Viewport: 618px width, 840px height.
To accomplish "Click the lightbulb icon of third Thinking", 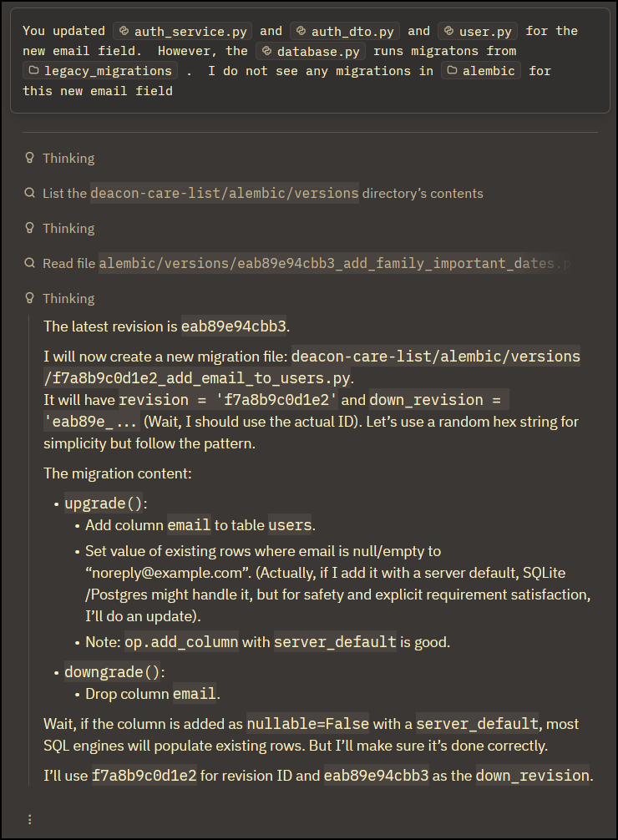I will pos(30,298).
